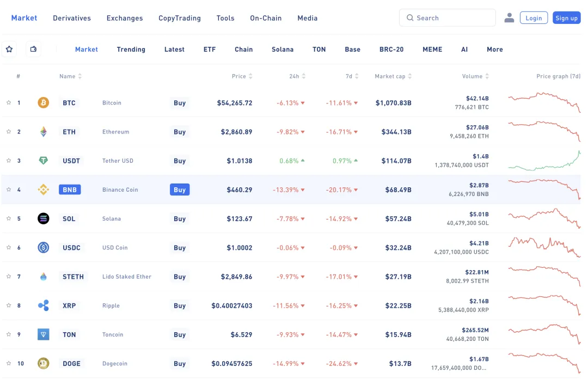Open the USDC 7-day price graph

(x=544, y=247)
